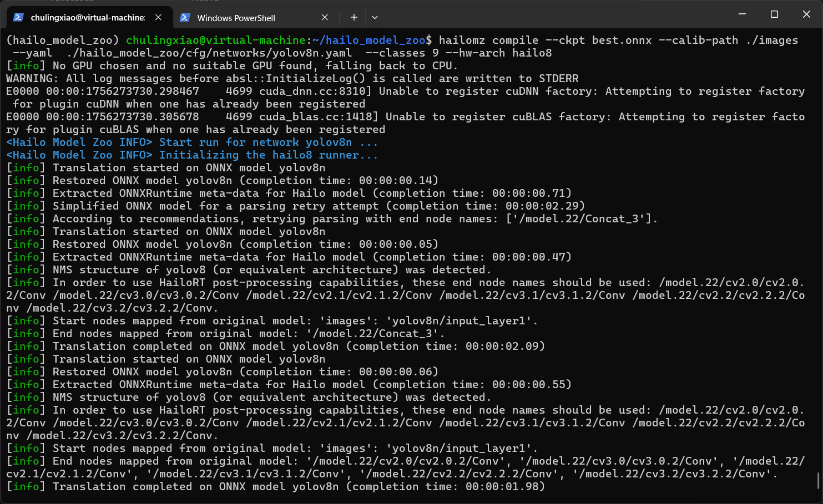The height and width of the screenshot is (504, 823).
Task: Click the PowerShell icon on the first tab
Action: [18, 17]
